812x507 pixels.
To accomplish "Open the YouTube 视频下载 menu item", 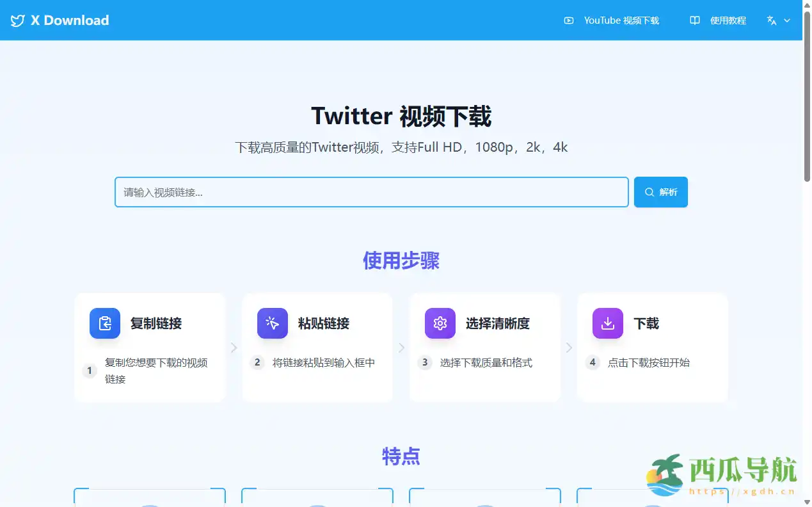I will (621, 20).
